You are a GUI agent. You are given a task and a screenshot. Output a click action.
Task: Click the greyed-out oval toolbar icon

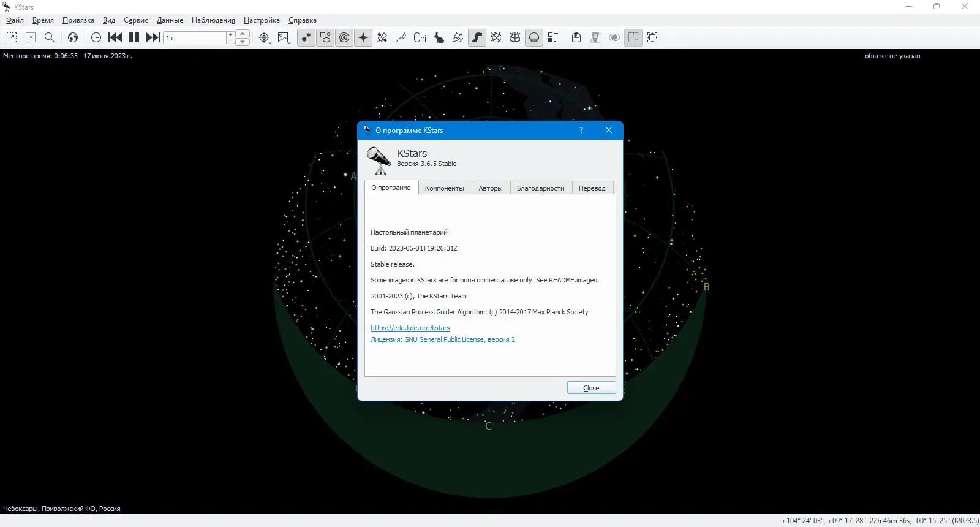614,37
